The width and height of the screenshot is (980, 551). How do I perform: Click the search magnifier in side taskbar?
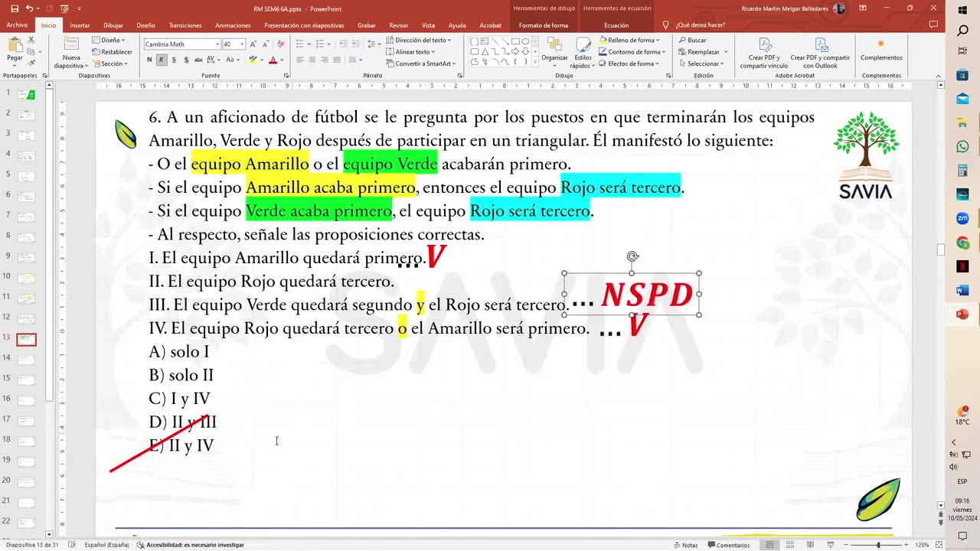(x=962, y=31)
